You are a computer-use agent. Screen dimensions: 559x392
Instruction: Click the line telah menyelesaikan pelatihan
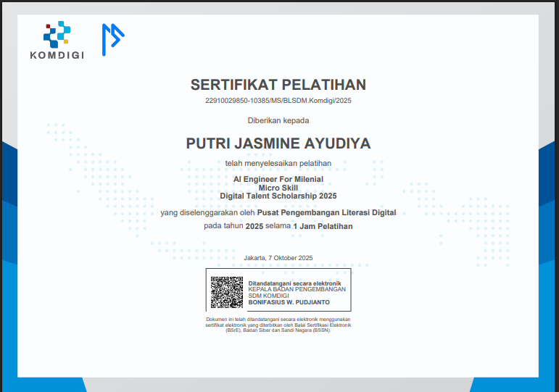click(278, 163)
